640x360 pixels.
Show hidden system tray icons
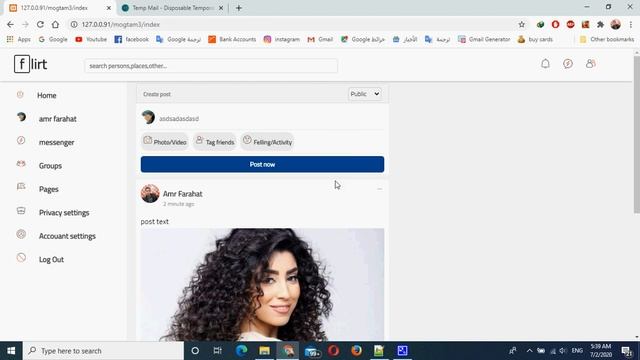pyautogui.click(x=529, y=351)
